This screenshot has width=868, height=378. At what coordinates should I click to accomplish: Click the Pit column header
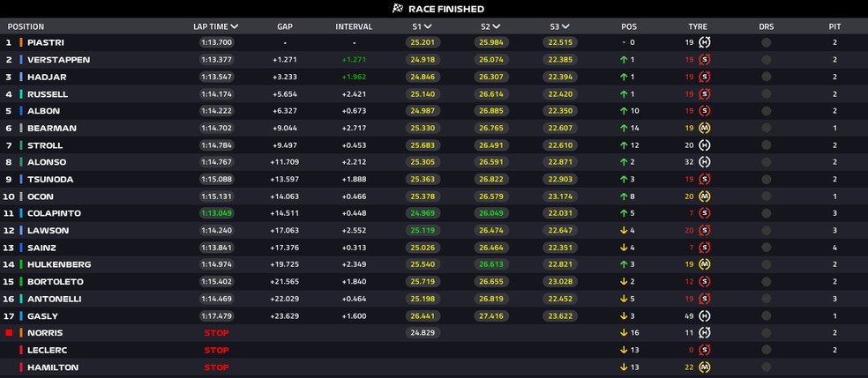coord(834,26)
